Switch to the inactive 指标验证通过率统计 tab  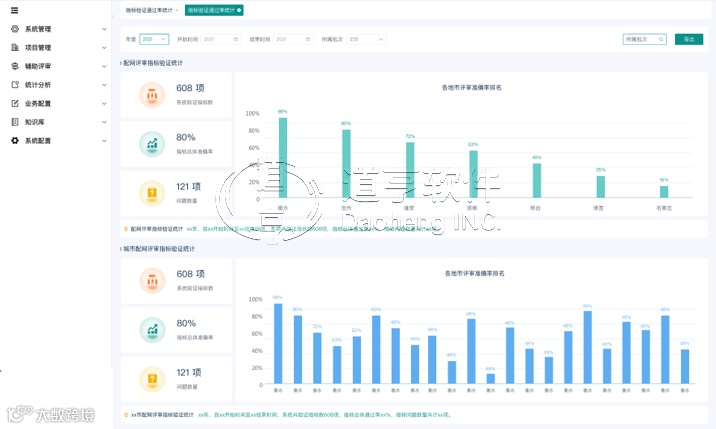tap(151, 10)
